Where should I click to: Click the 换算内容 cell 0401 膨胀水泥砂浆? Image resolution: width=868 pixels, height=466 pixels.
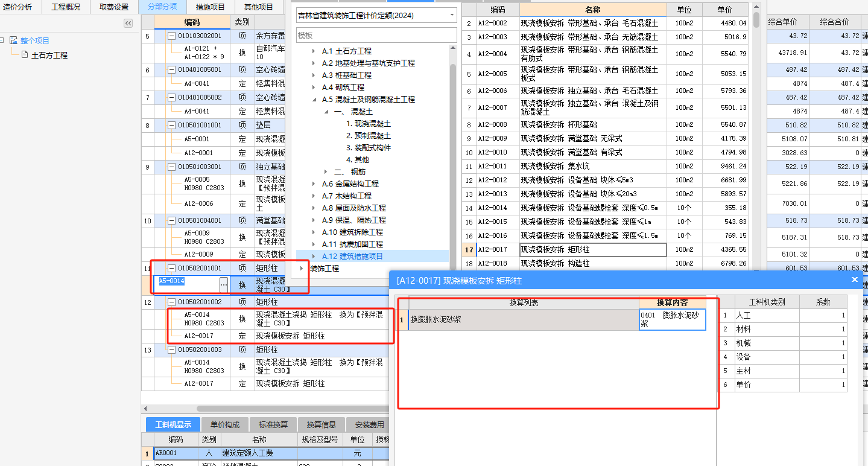pos(672,319)
